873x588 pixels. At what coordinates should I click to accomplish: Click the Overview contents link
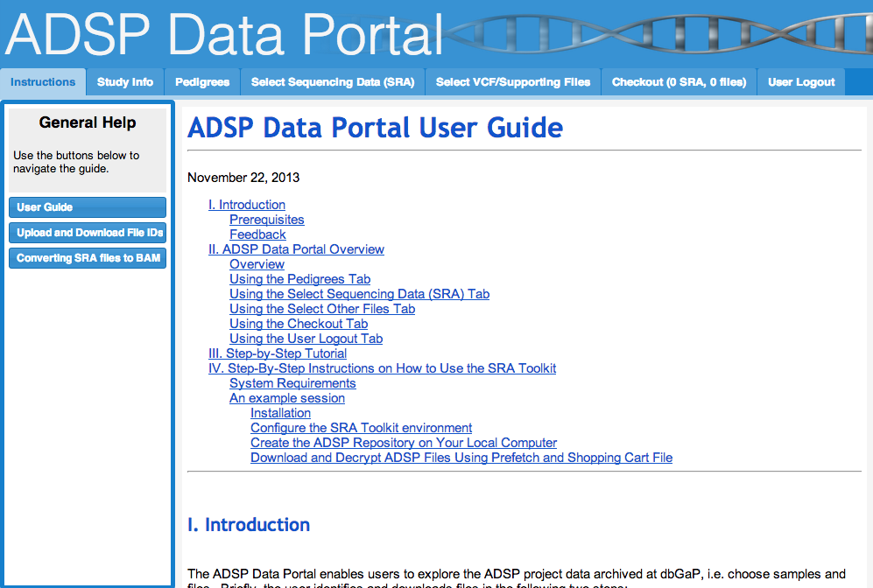(257, 264)
